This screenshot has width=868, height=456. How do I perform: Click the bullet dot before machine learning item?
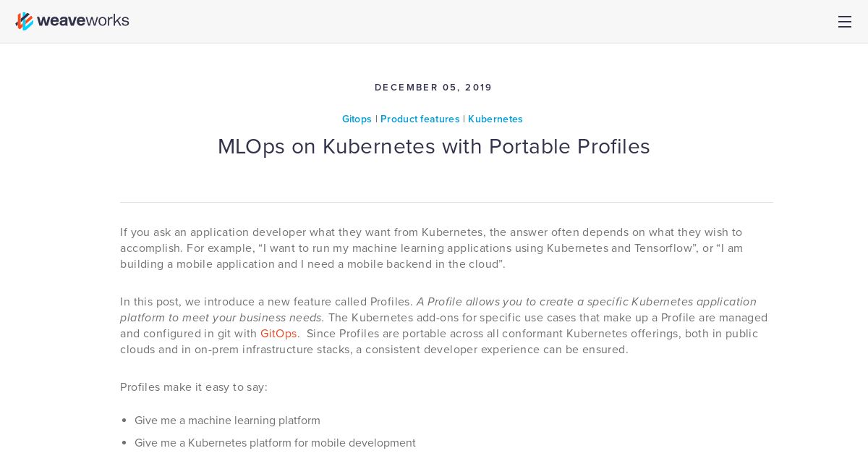tap(124, 421)
